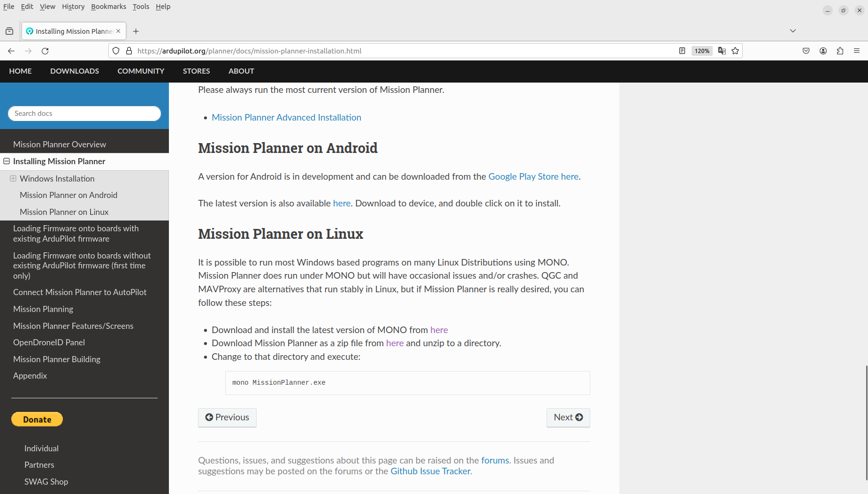This screenshot has height=494, width=868.
Task: Open Individual partner link in sidebar
Action: coord(41,448)
